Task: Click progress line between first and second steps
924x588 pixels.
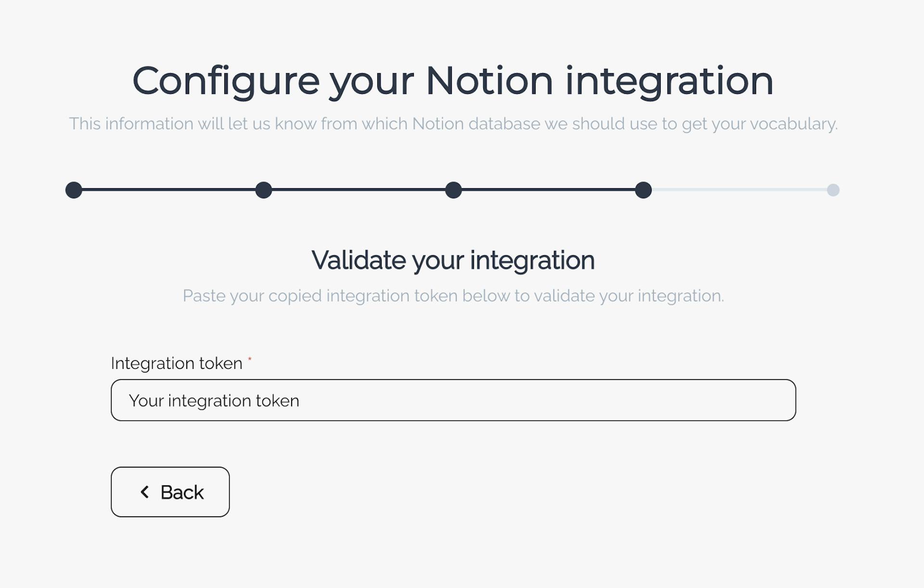Action: pyautogui.click(x=168, y=190)
